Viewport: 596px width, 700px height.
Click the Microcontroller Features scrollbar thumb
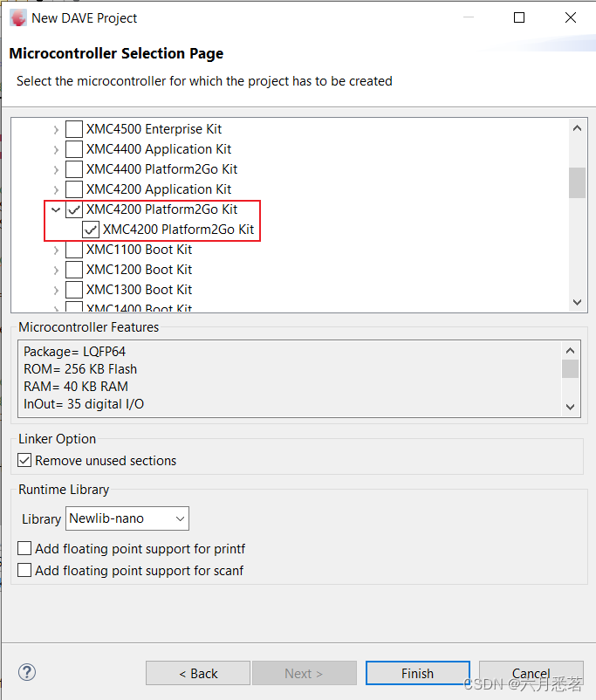[x=570, y=368]
